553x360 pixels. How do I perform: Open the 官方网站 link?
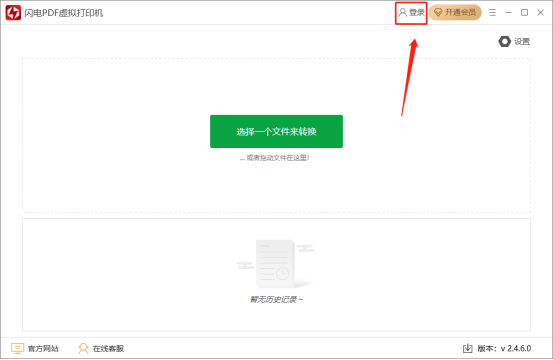(x=35, y=348)
